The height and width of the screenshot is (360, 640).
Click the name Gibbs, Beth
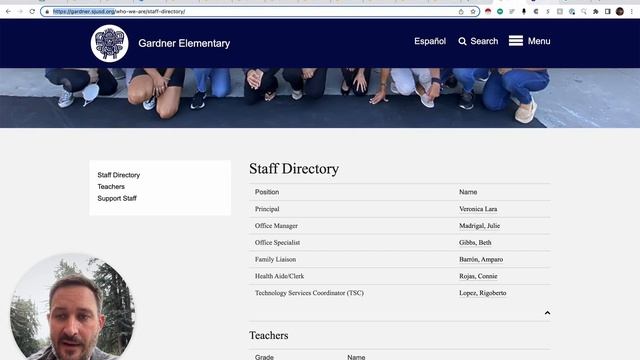[475, 242]
